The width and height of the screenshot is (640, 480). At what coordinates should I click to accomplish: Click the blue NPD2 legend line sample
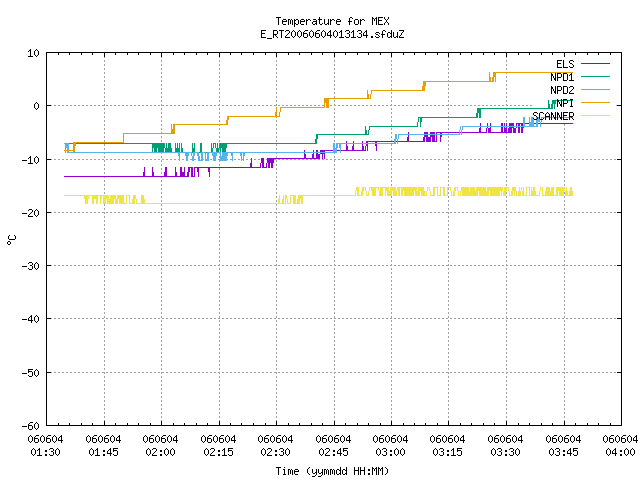pyautogui.click(x=595, y=89)
